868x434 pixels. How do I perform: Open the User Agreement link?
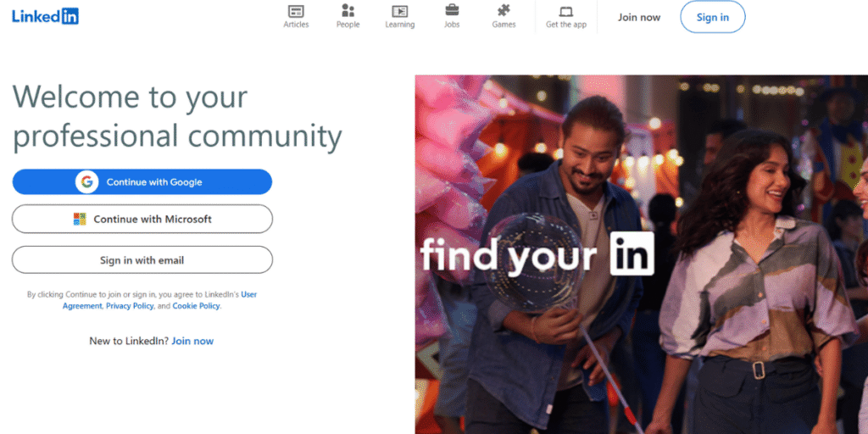pyautogui.click(x=160, y=300)
